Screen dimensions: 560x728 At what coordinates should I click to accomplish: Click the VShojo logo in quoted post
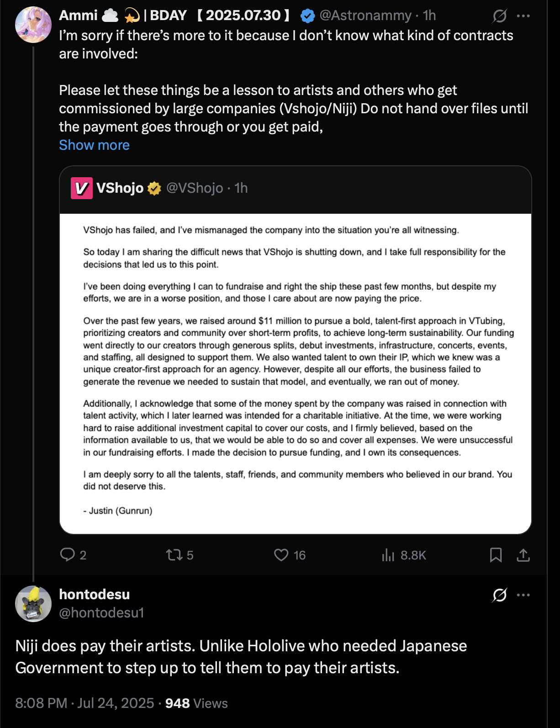click(x=82, y=188)
